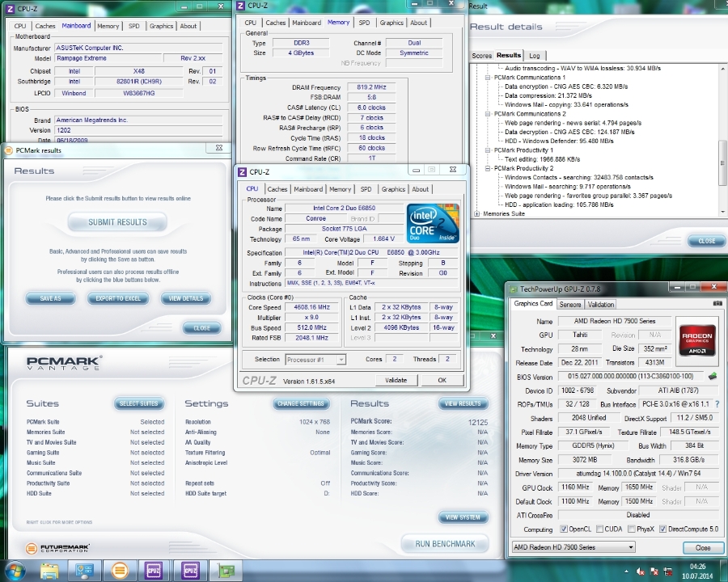Collapse the PCMark Communications 1 tree node

[488, 78]
